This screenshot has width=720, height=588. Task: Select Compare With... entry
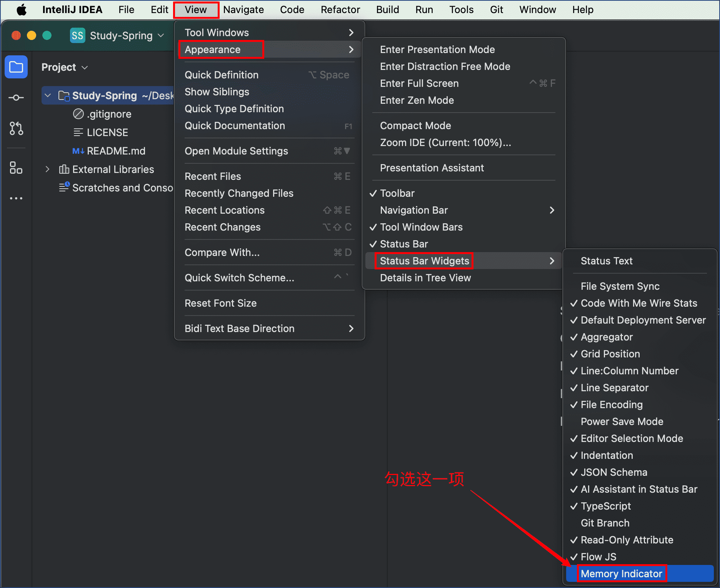tap(269, 252)
